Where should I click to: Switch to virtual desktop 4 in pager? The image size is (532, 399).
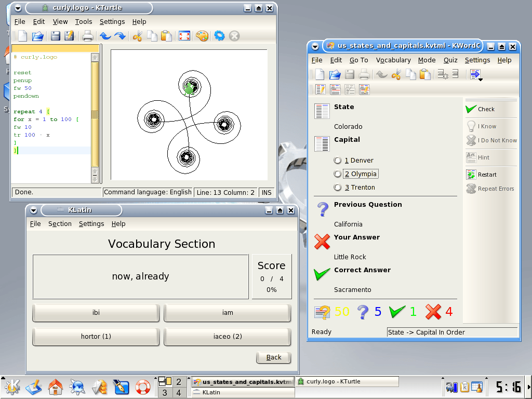tap(179, 393)
